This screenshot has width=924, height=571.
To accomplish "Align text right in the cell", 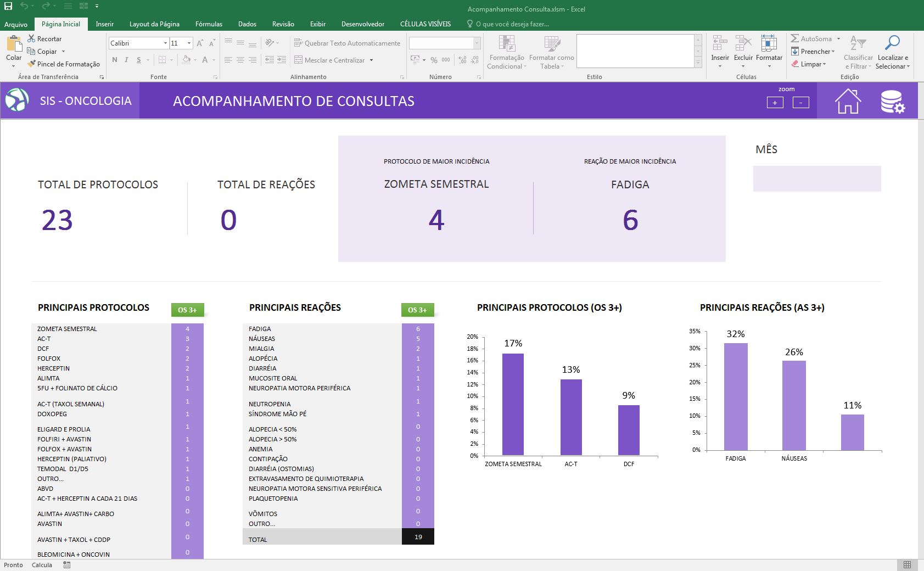I will 253,60.
